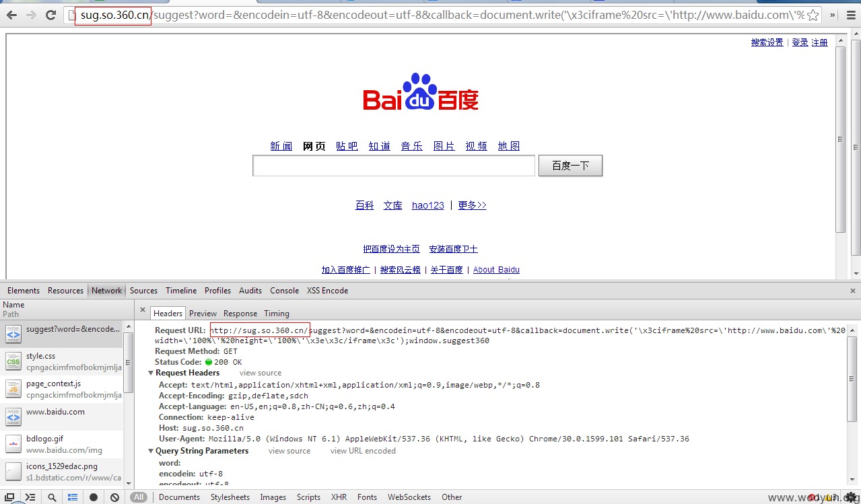Open the 地图 map link
This screenshot has height=504, width=861.
(x=509, y=146)
